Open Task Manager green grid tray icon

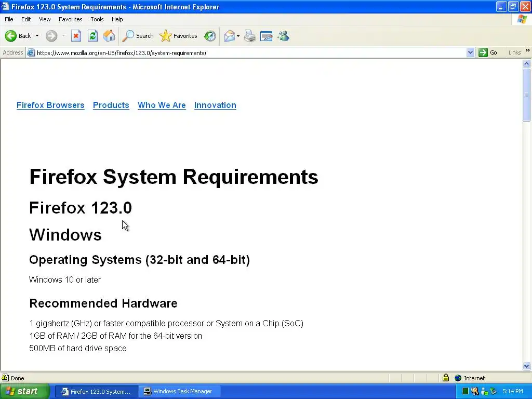(465, 391)
